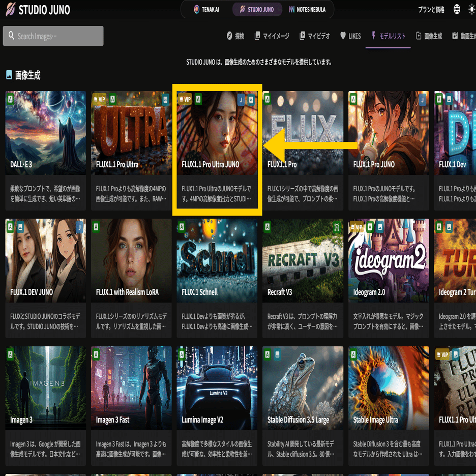Open the FLUX.1 Pro JUNO model thumbnail

pos(389,133)
